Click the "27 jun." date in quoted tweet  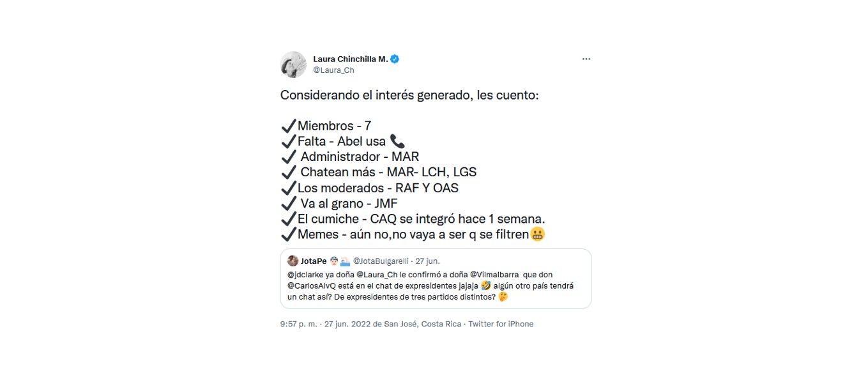coord(428,261)
